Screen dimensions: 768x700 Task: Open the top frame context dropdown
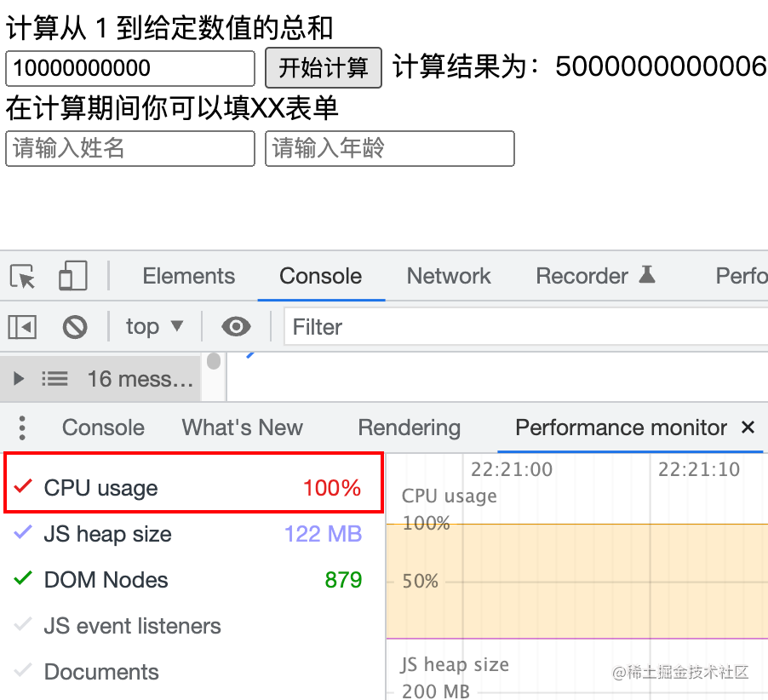click(x=153, y=327)
